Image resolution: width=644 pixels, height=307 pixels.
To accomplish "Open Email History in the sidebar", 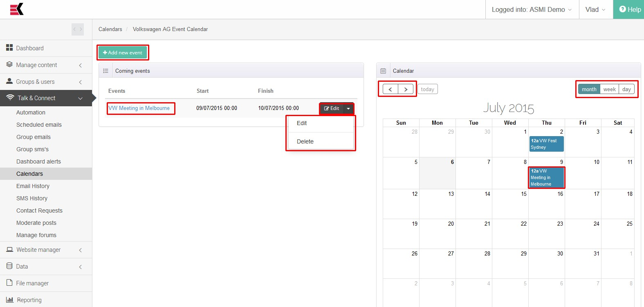I will click(x=33, y=186).
